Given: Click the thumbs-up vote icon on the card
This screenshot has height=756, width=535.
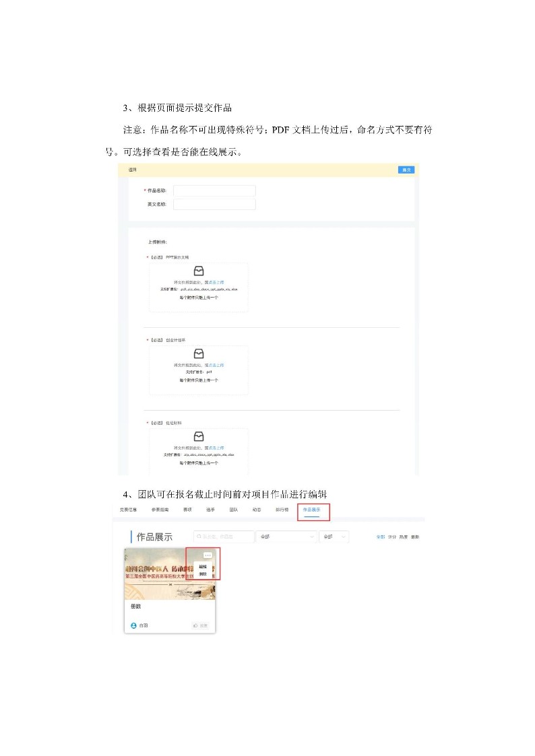Looking at the screenshot, I should [x=195, y=626].
